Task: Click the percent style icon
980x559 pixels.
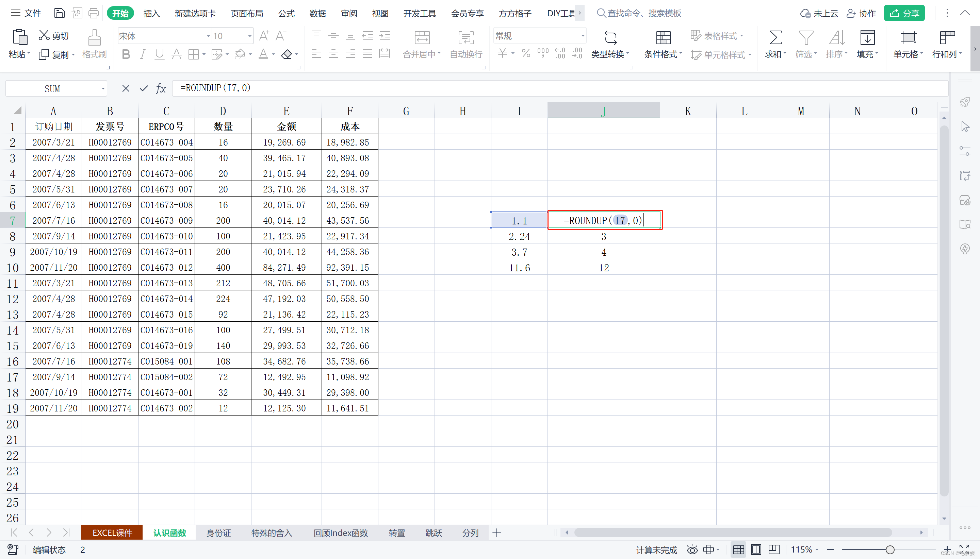Action: tap(526, 53)
